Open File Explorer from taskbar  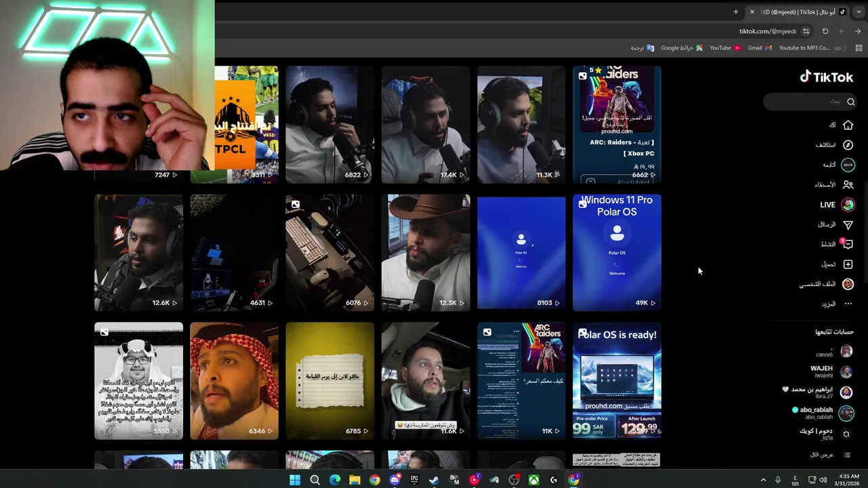355,480
